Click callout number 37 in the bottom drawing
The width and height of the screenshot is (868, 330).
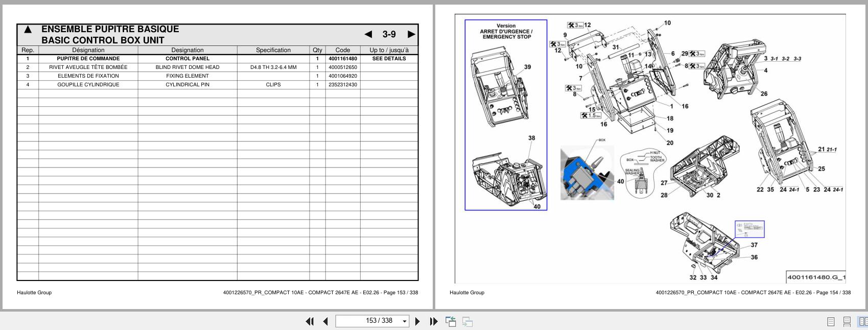pyautogui.click(x=754, y=245)
